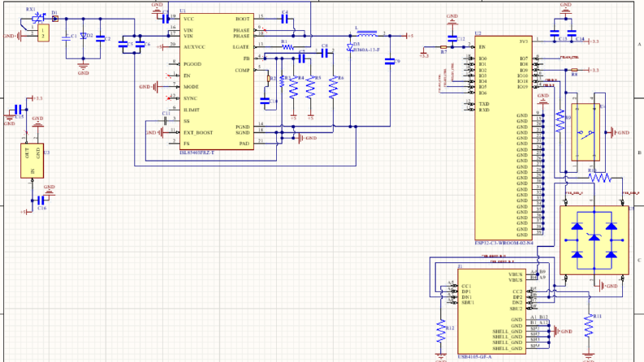Click resistor R8 pull-up
The height and width of the screenshot is (362, 644).
tap(575, 70)
